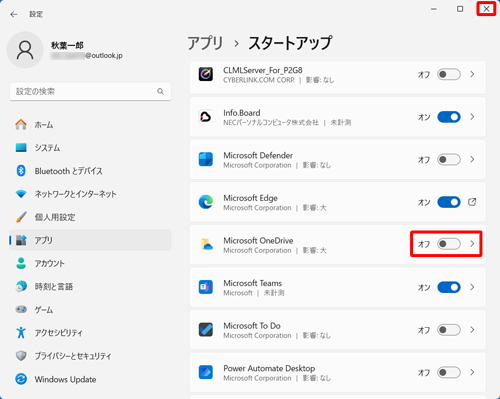The width and height of the screenshot is (500, 399).
Task: Open the ホーム settings page
Action: (x=90, y=125)
